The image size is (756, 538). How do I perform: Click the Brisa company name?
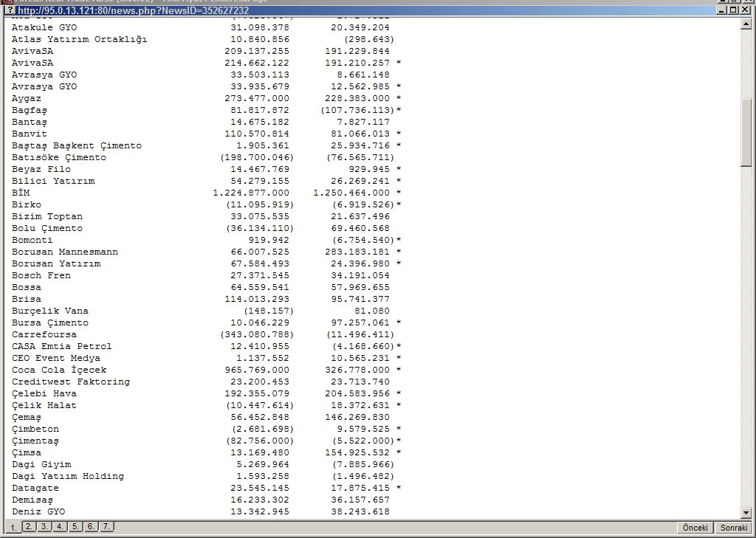(x=27, y=300)
